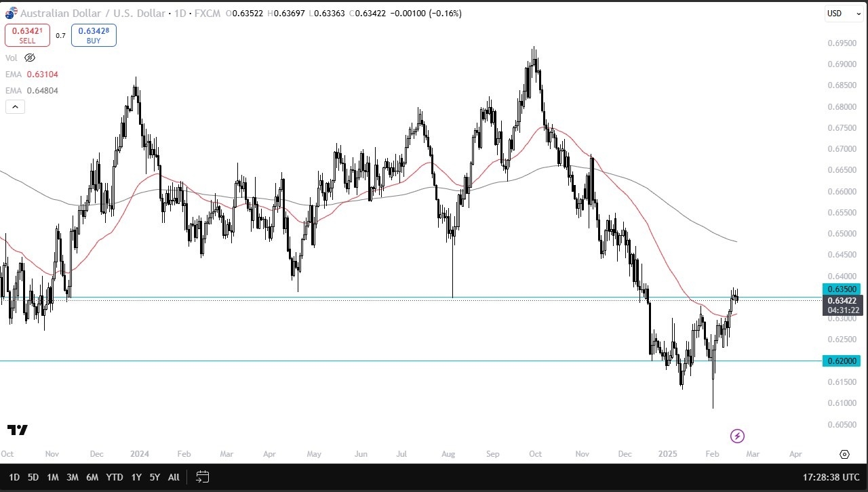
Task: Select the EMA 0.63104 indicator label
Action: (32, 75)
